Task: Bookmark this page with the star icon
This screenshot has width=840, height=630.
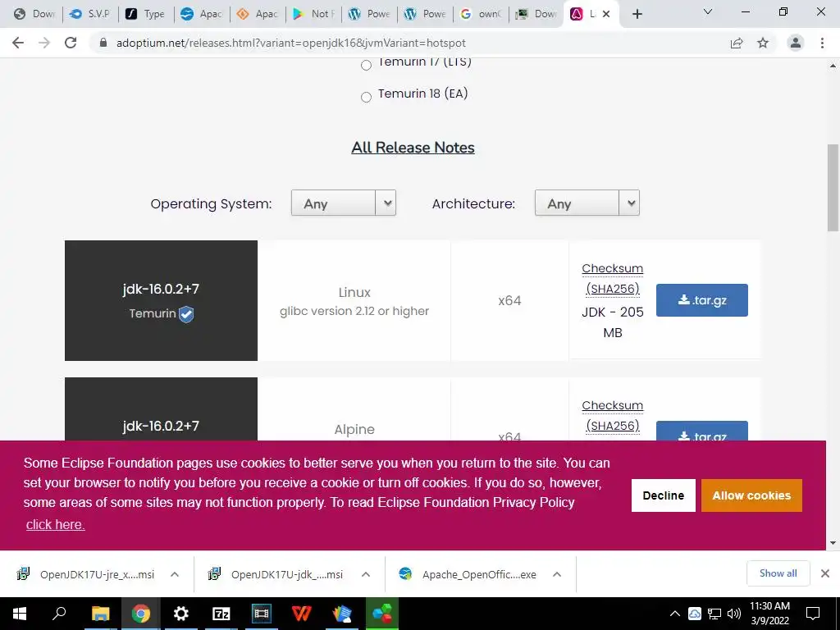Action: 763,43
